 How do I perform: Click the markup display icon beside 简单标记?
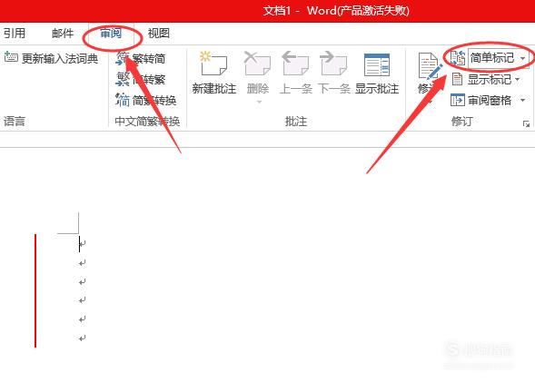[x=457, y=58]
